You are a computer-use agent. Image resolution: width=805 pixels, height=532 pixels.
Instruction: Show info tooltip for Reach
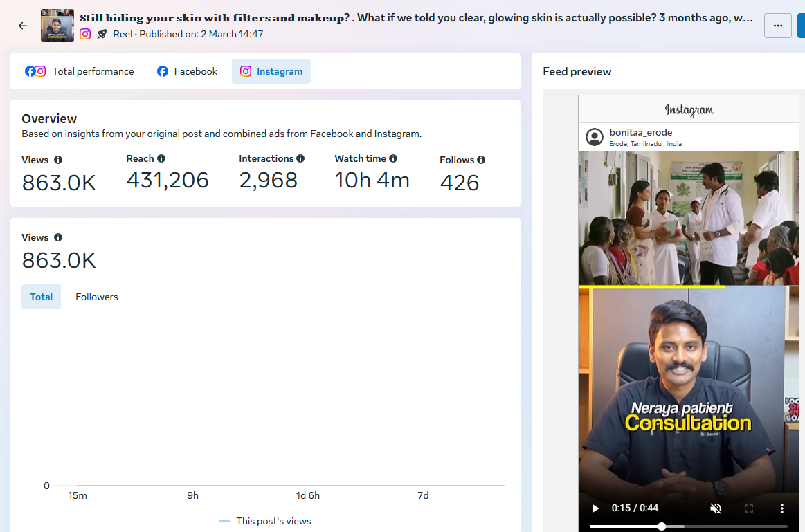161,158
